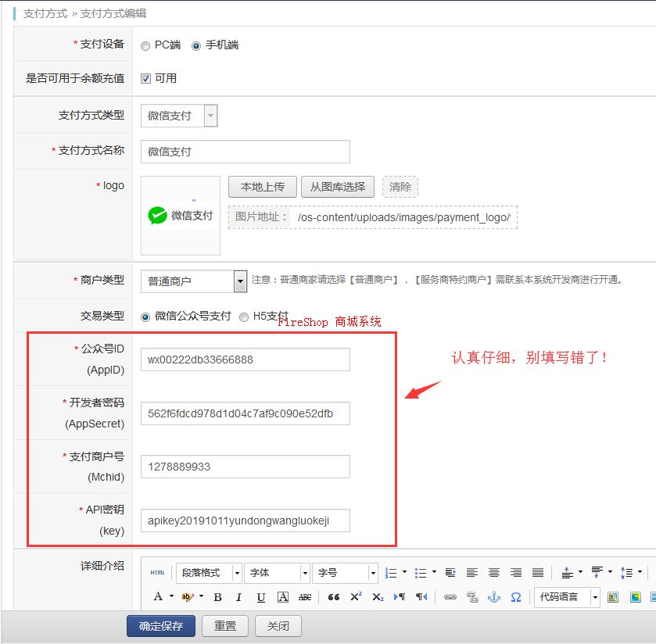Click the font border icon

pos(283,597)
